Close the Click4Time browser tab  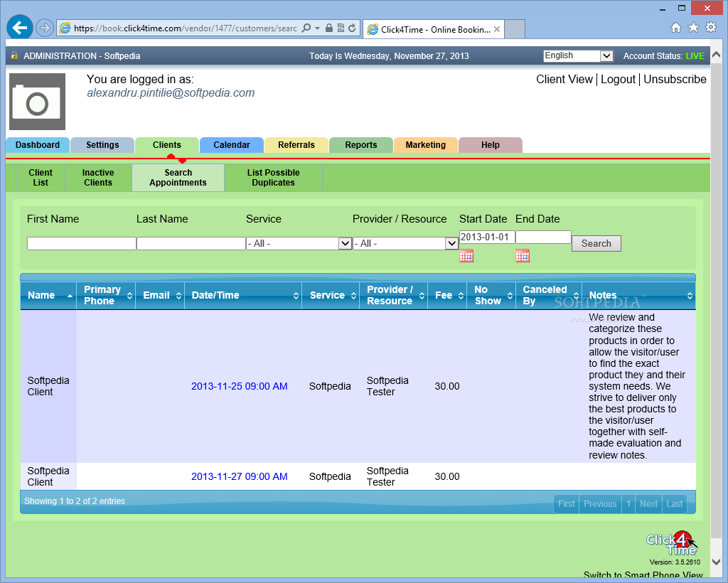(x=497, y=29)
